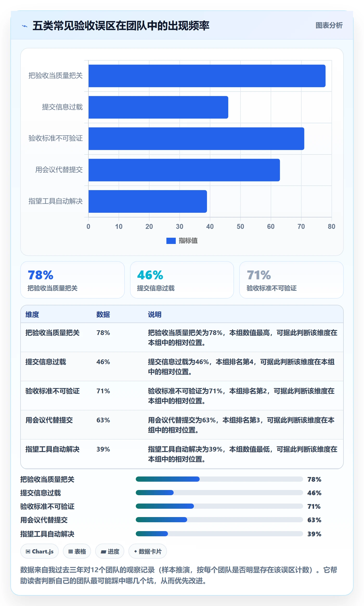Select the 提交信息过载 cell in the table

(46, 362)
